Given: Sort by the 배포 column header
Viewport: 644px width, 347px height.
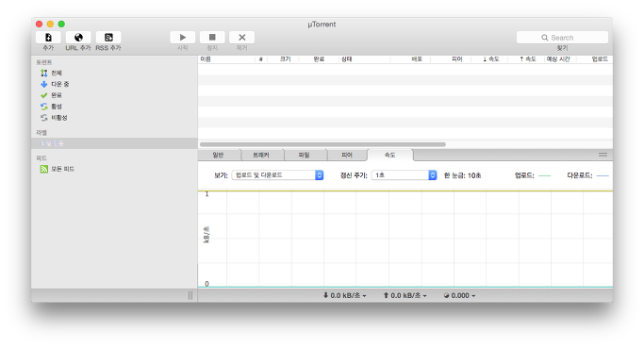Looking at the screenshot, I should [410, 59].
